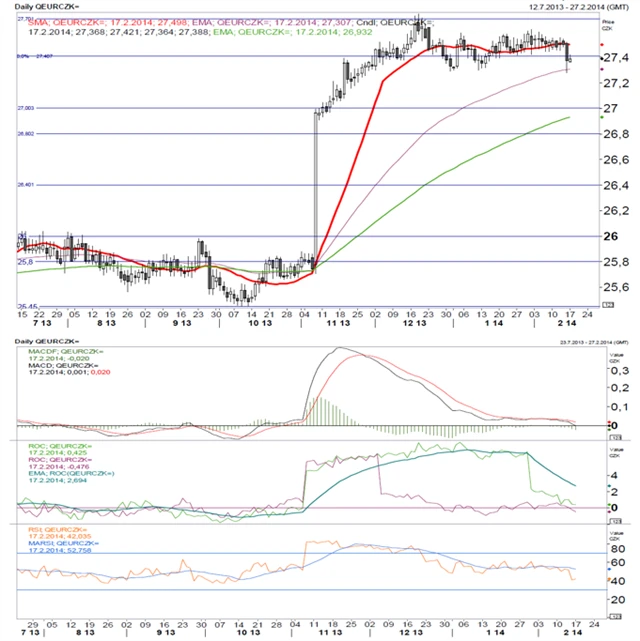Click the CZK price unit label on the price chart
The image size is (640, 641).
605,28
